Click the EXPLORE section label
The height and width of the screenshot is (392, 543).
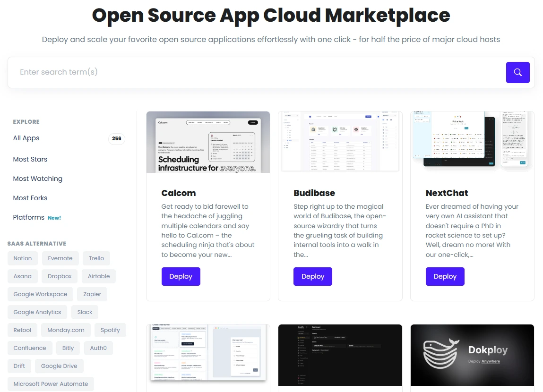pyautogui.click(x=26, y=122)
